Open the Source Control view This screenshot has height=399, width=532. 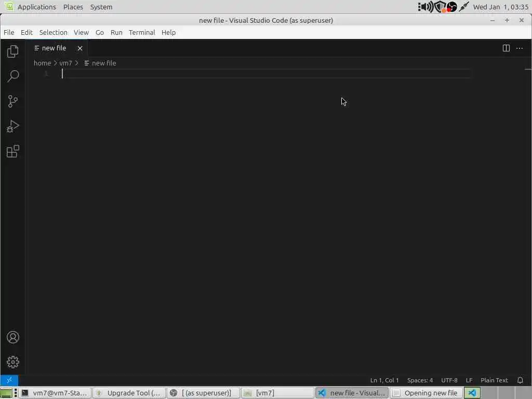pos(12,101)
